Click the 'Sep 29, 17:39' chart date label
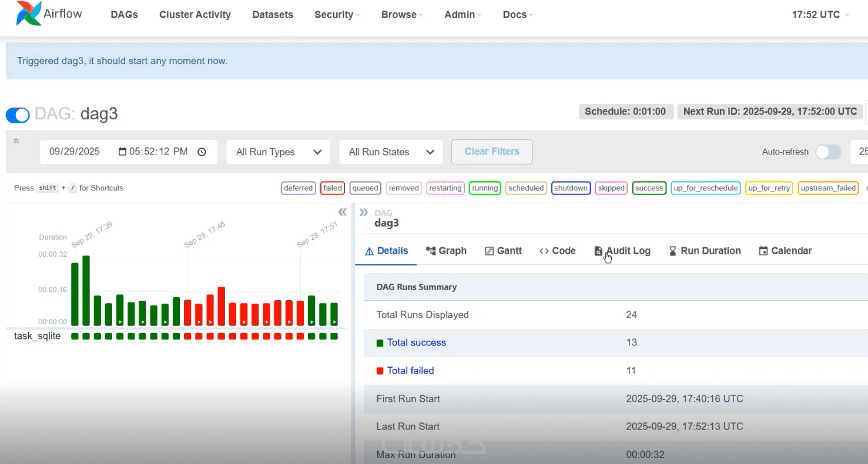The image size is (868, 464). (92, 234)
